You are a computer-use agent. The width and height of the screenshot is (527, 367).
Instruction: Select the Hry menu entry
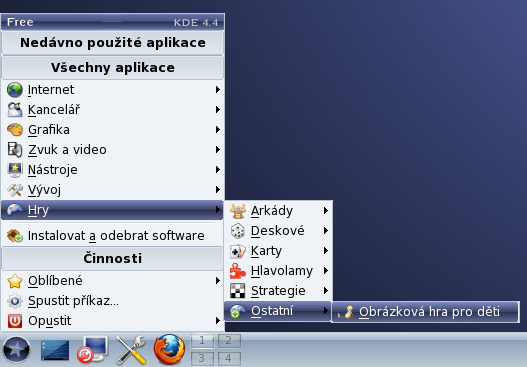pos(112,210)
